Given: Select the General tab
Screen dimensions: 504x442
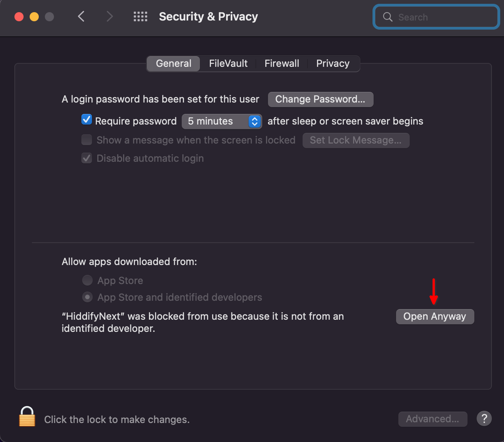Looking at the screenshot, I should click(x=173, y=63).
